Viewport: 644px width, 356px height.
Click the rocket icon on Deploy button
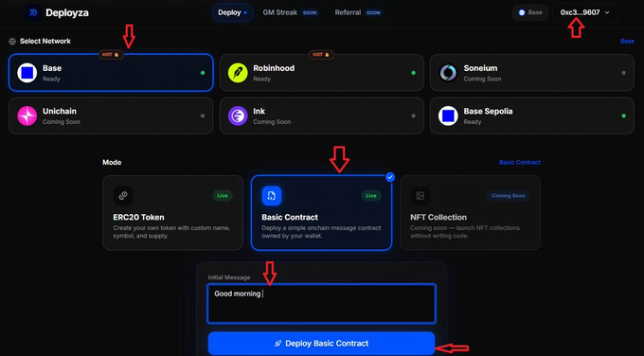[278, 344]
